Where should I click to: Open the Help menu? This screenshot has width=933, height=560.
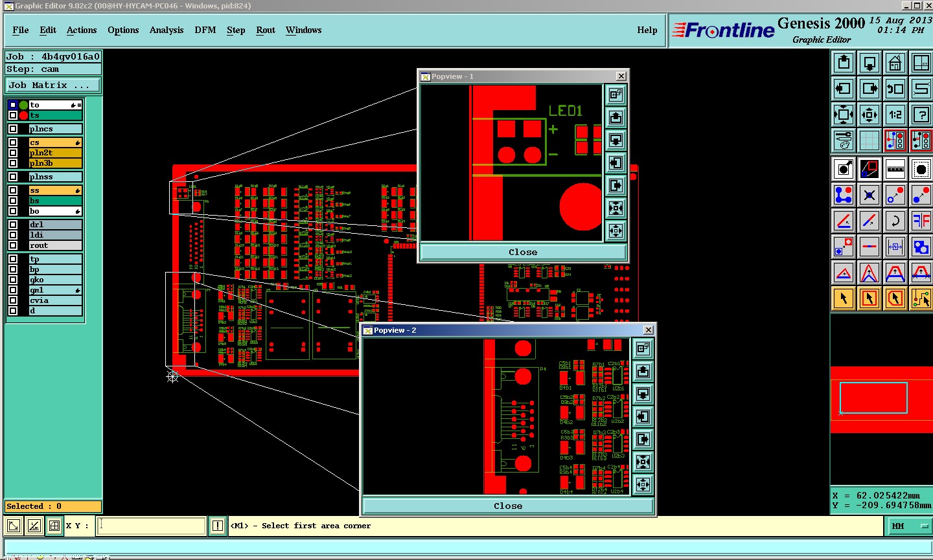(x=647, y=30)
